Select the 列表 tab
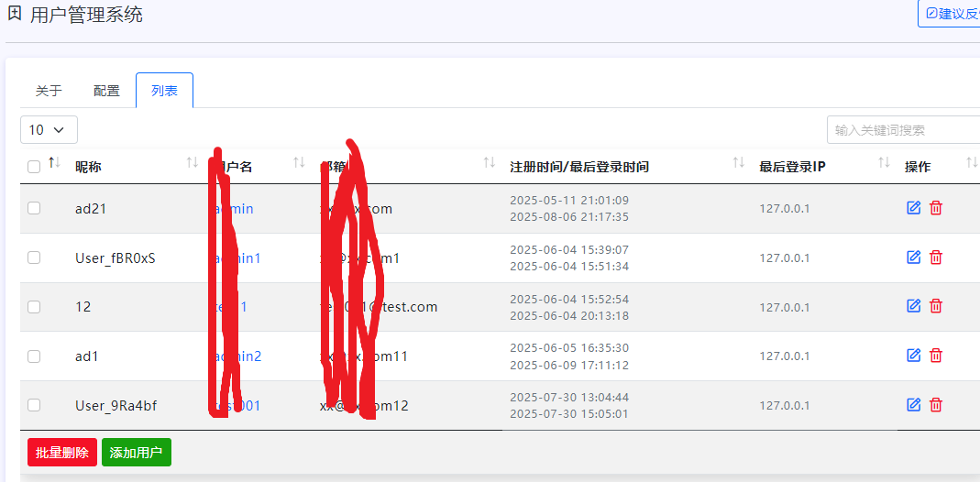 pos(164,91)
